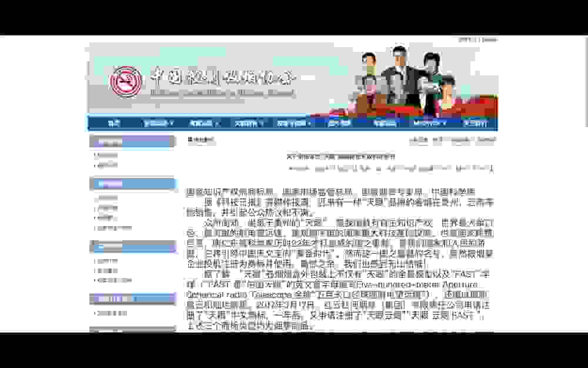This screenshot has width=588, height=368.
Task: Open the second link under first sidebar heading
Action: pyautogui.click(x=108, y=165)
